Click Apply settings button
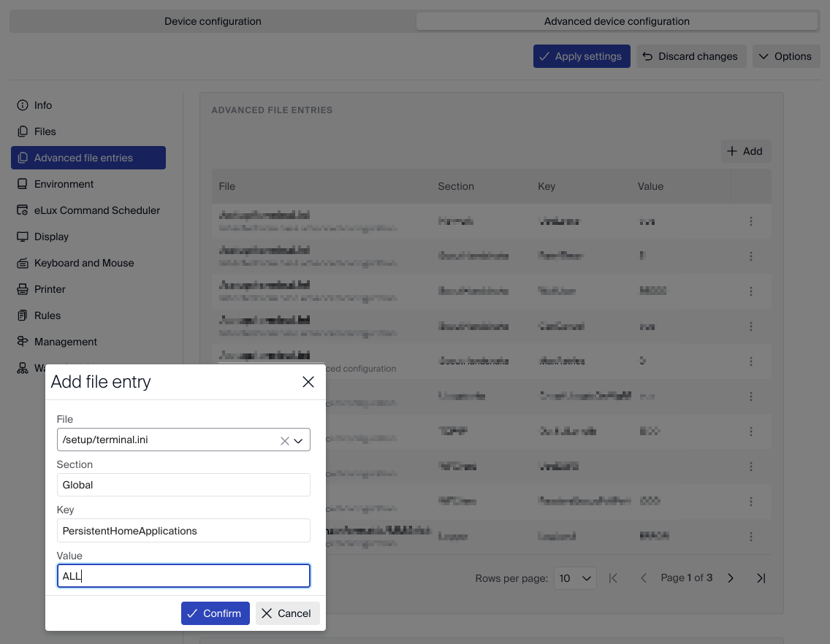 pyautogui.click(x=581, y=56)
